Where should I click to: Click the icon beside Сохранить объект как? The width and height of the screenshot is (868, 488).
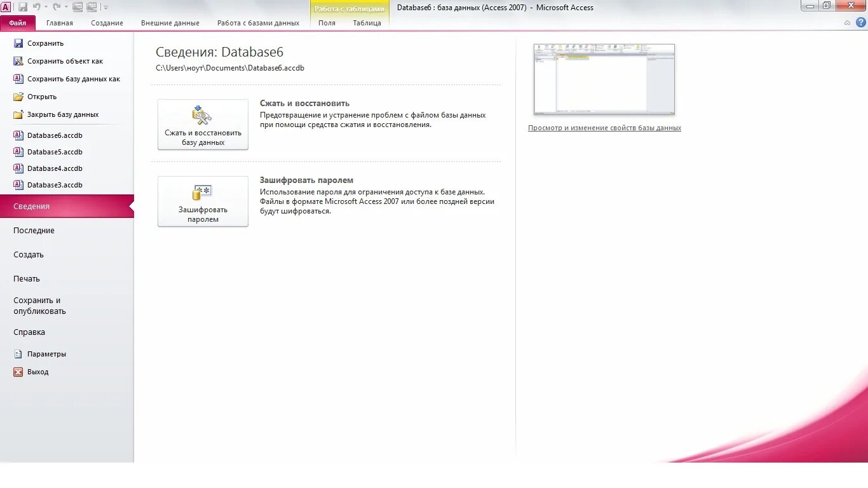[x=18, y=61]
